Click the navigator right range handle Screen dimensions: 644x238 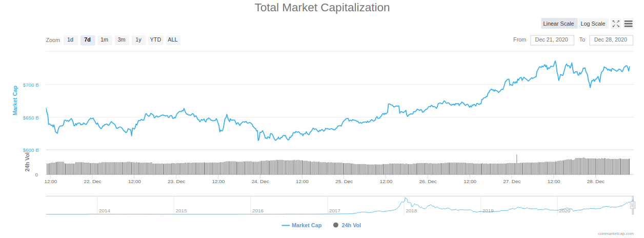(x=632, y=205)
